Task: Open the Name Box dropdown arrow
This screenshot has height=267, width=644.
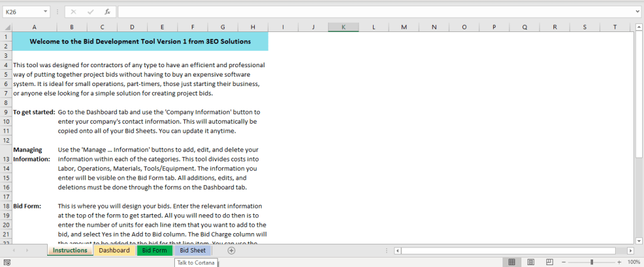Action: click(47, 11)
